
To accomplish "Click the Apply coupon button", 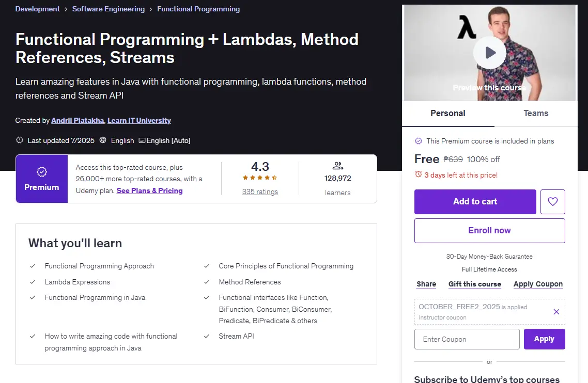I will click(544, 339).
